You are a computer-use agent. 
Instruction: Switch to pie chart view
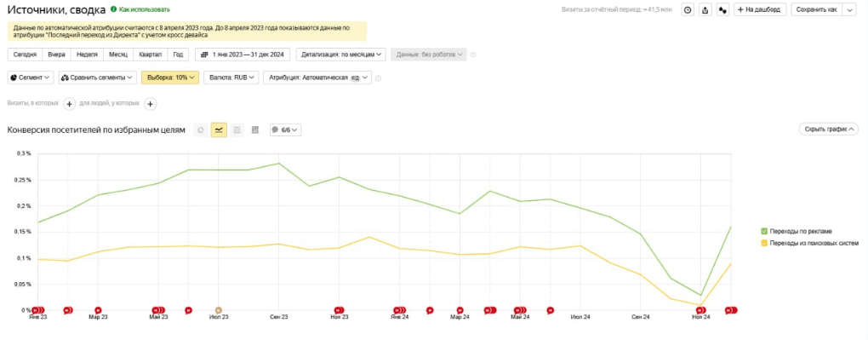(200, 130)
